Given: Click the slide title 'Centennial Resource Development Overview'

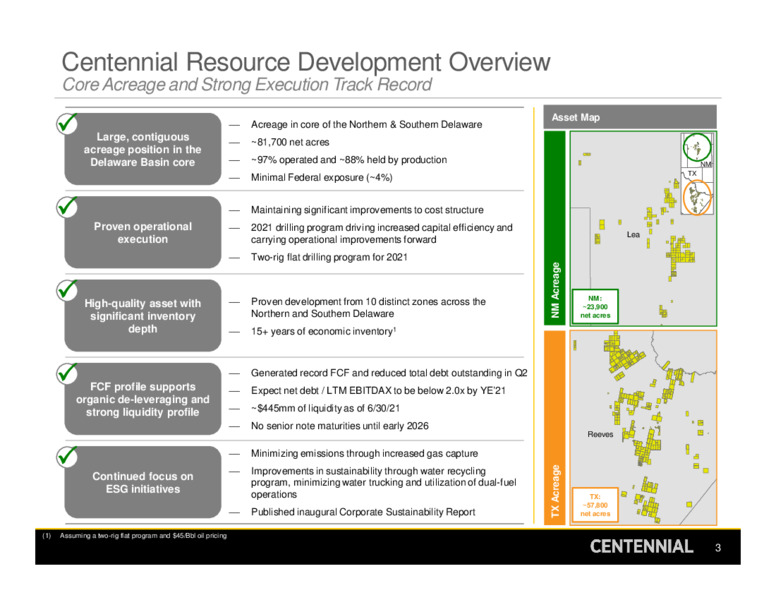Looking at the screenshot, I should [306, 62].
